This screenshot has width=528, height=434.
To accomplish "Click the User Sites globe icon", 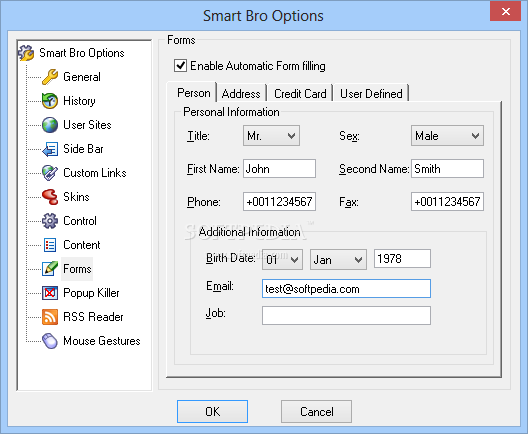I will [50, 125].
